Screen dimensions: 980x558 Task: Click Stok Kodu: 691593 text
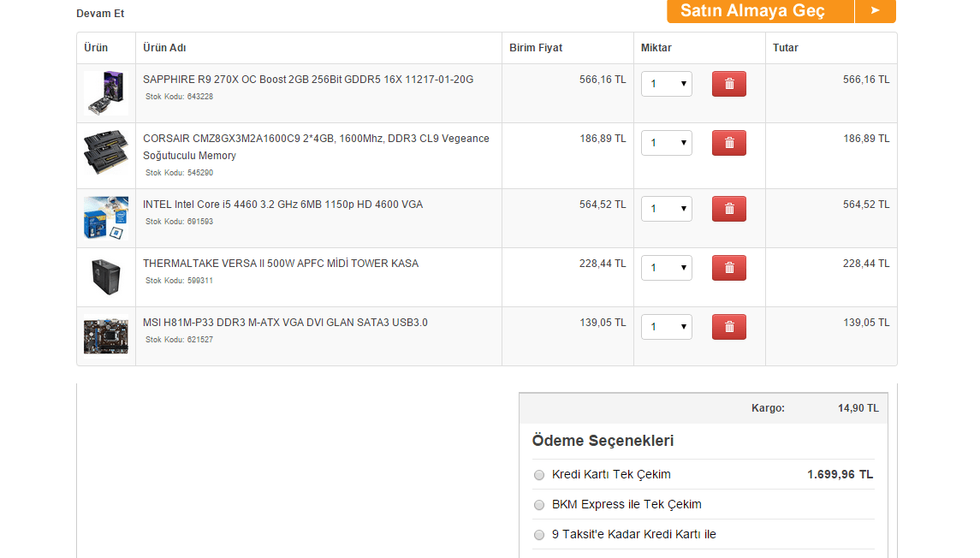[x=180, y=222]
